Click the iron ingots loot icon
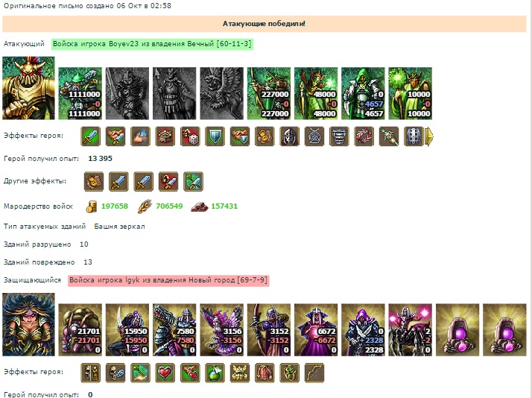This screenshot has height=398, width=532. (x=199, y=206)
